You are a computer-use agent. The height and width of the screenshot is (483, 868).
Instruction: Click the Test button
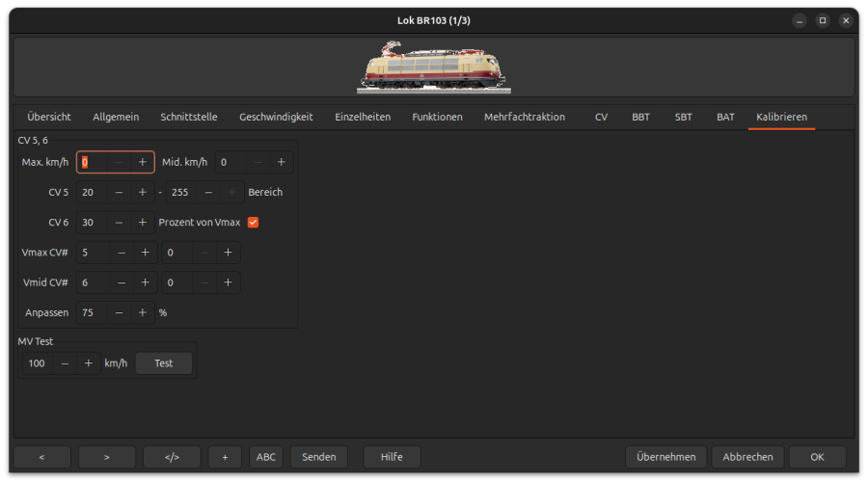point(164,363)
